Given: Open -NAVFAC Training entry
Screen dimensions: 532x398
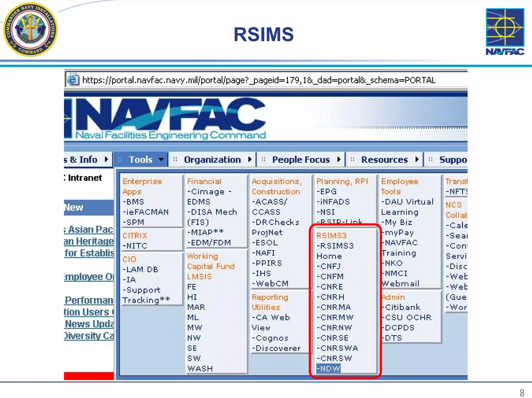Looking at the screenshot, I should pyautogui.click(x=400, y=248).
